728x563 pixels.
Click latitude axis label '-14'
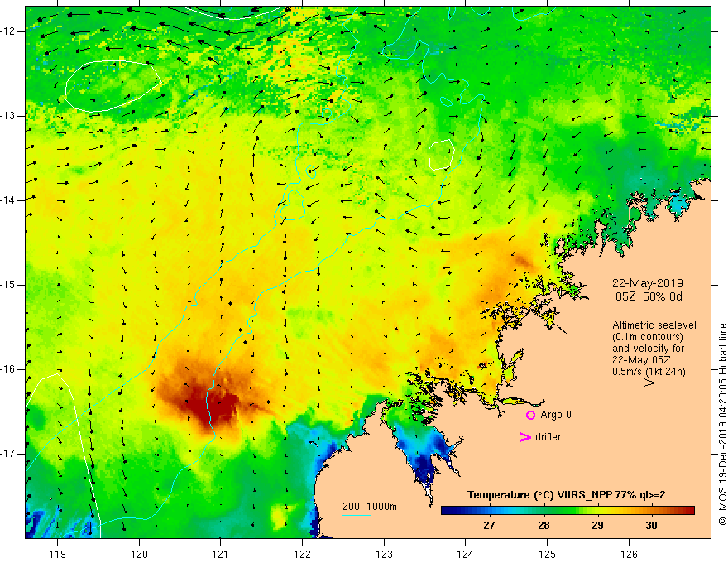click(8, 200)
